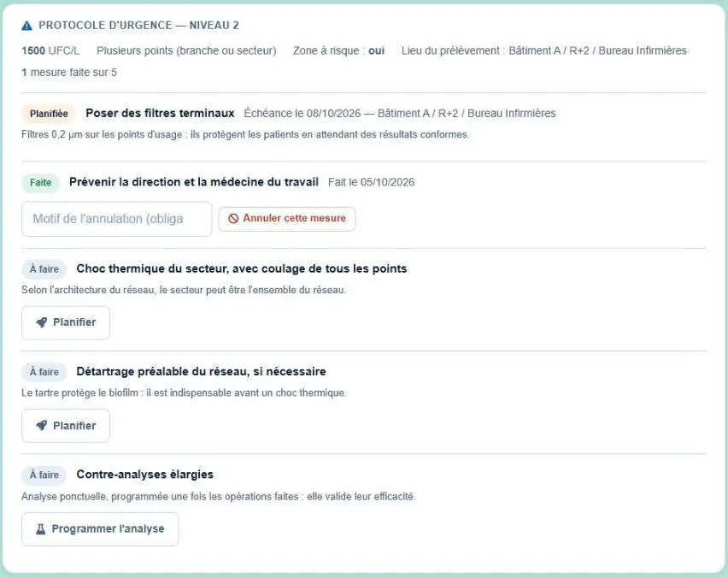Click the Faite status badge

[40, 183]
